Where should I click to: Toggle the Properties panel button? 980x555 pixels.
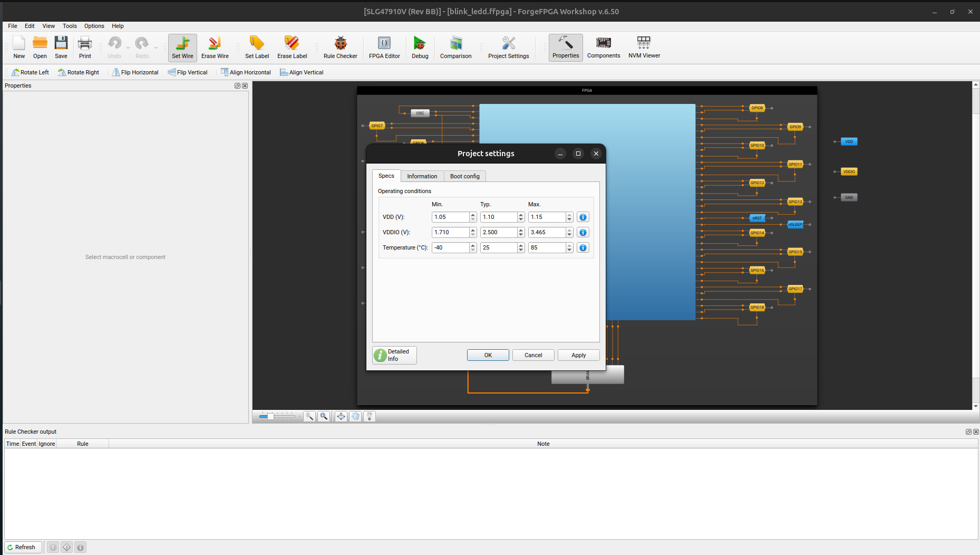566,47
